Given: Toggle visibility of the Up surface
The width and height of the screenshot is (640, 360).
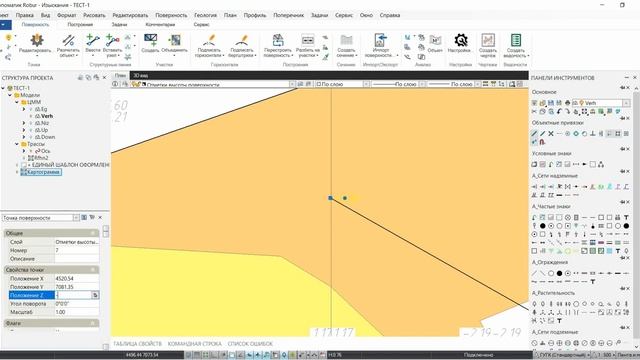Looking at the screenshot, I should click(31, 130).
